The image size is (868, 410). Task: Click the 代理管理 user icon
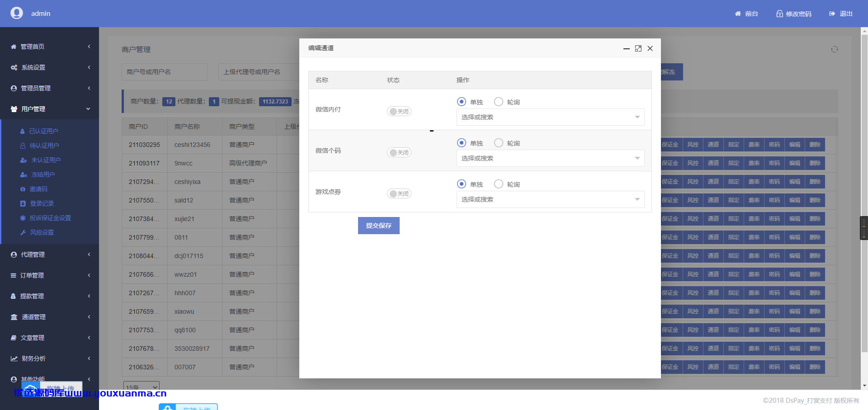[x=14, y=254]
